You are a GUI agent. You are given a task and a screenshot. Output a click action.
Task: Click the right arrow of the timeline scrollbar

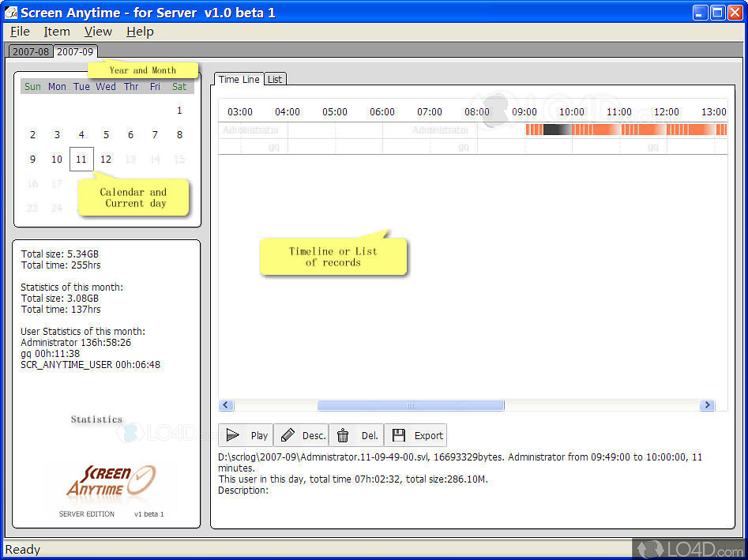707,404
